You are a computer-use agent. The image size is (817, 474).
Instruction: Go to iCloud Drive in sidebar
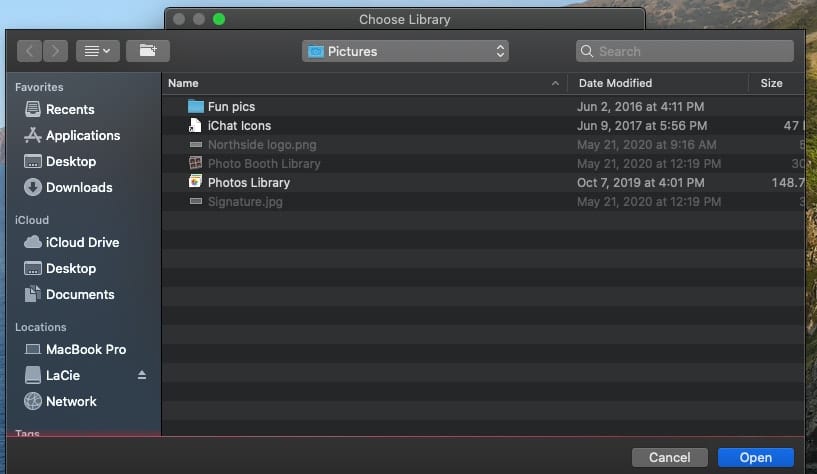pyautogui.click(x=82, y=242)
